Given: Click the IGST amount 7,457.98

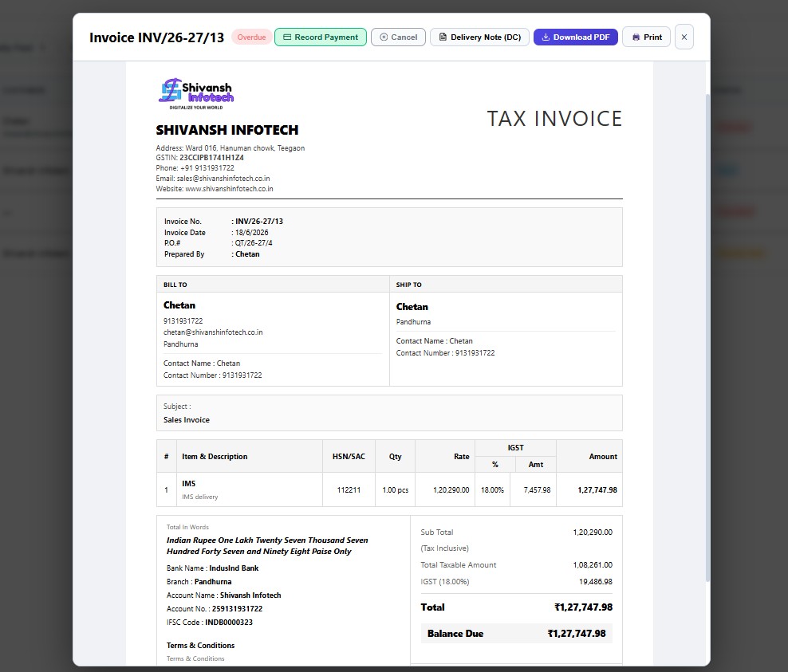Looking at the screenshot, I should click(538, 489).
